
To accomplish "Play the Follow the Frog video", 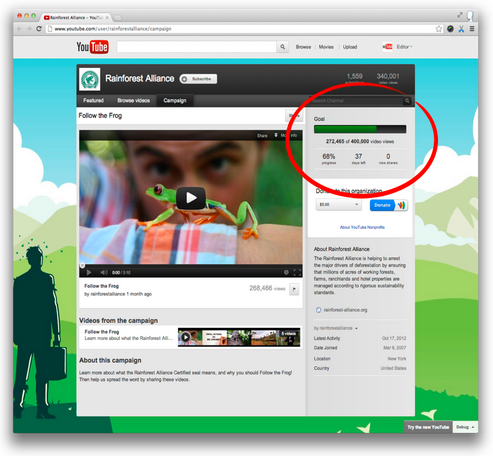I will tap(191, 198).
